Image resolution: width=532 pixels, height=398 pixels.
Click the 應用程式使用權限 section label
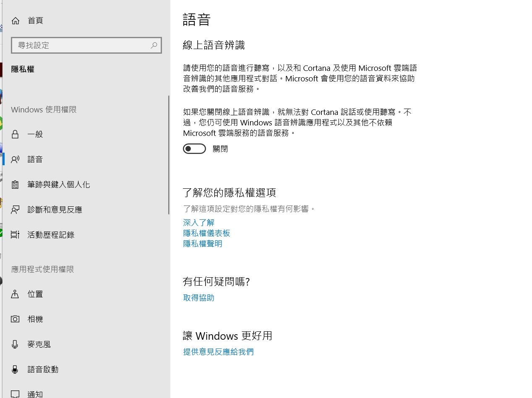tap(42, 269)
